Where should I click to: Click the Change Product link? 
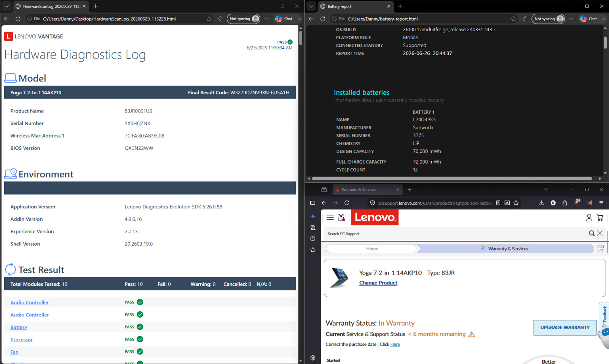(378, 283)
